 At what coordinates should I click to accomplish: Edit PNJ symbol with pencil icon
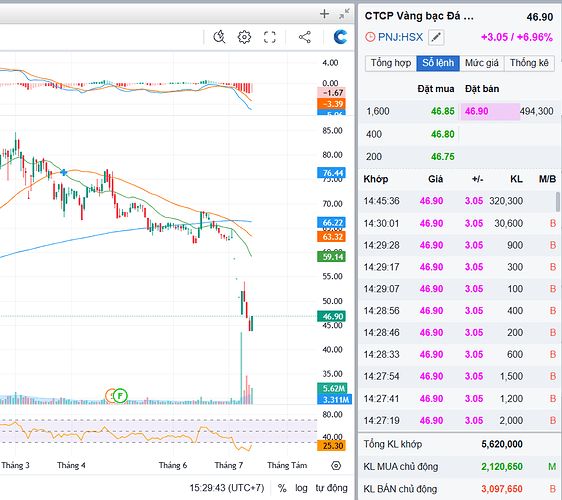(436, 37)
